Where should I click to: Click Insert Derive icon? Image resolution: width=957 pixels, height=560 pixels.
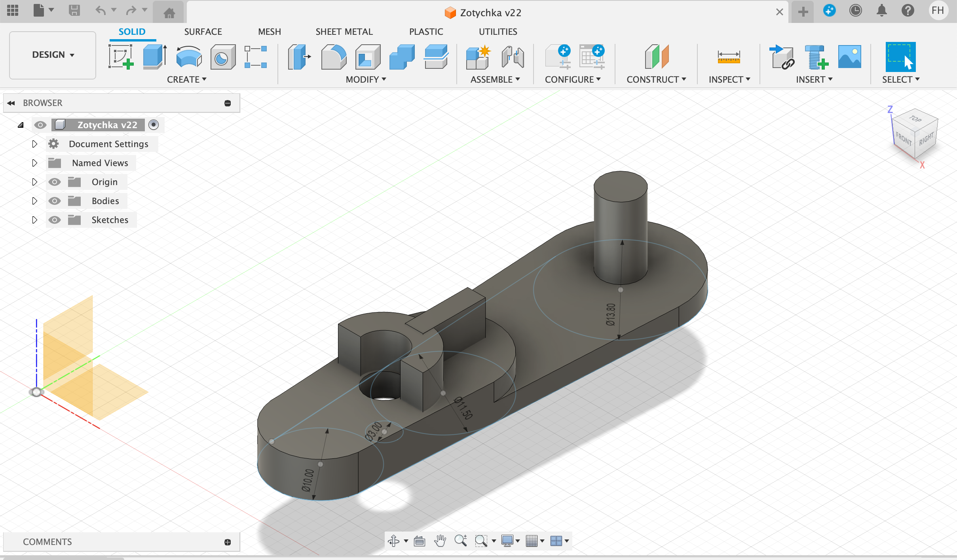[x=782, y=57]
